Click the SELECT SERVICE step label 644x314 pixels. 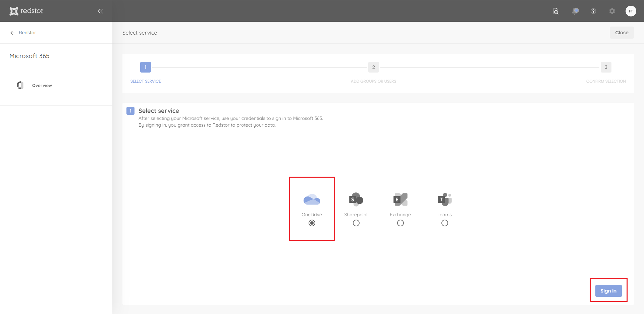tap(146, 81)
